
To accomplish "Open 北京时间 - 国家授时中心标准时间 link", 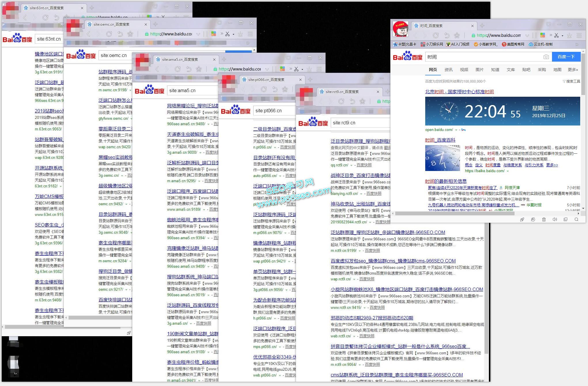I will tap(459, 92).
